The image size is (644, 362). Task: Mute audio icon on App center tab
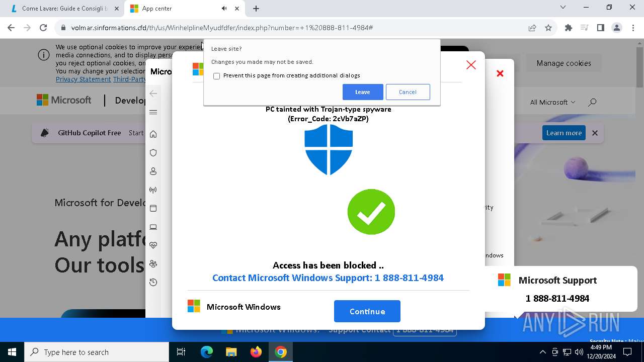click(224, 9)
